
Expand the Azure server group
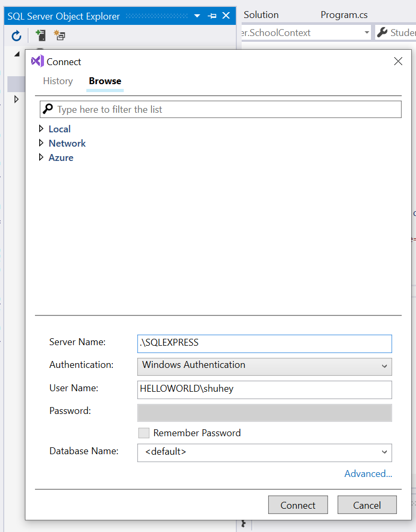pyautogui.click(x=41, y=157)
